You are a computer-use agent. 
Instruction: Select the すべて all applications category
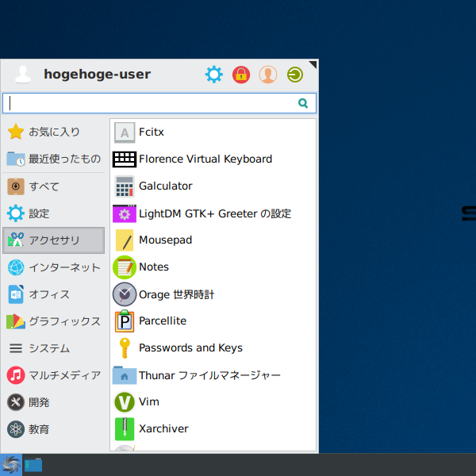pyautogui.click(x=53, y=186)
